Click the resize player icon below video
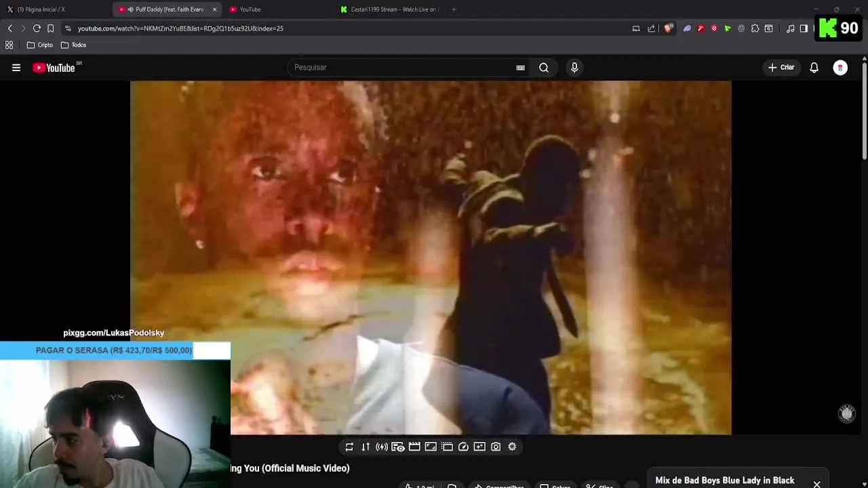 click(431, 447)
